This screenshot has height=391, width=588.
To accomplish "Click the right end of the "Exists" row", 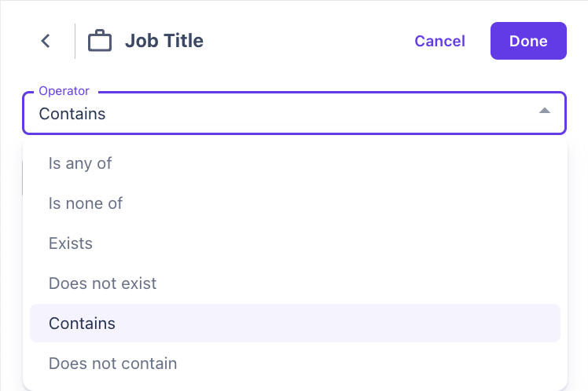I will pos(535,243).
